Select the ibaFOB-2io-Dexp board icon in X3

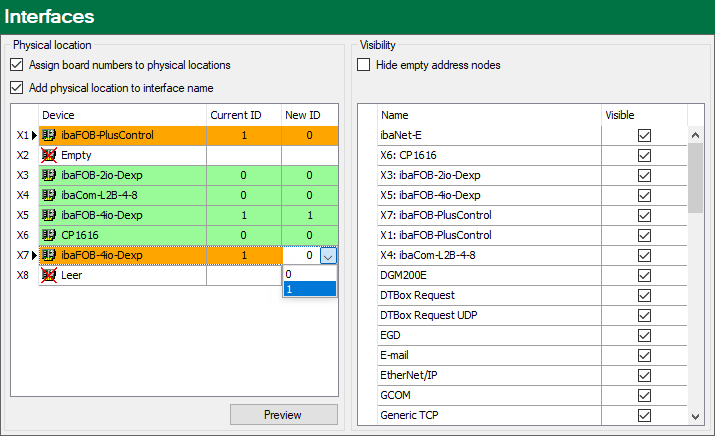point(48,175)
